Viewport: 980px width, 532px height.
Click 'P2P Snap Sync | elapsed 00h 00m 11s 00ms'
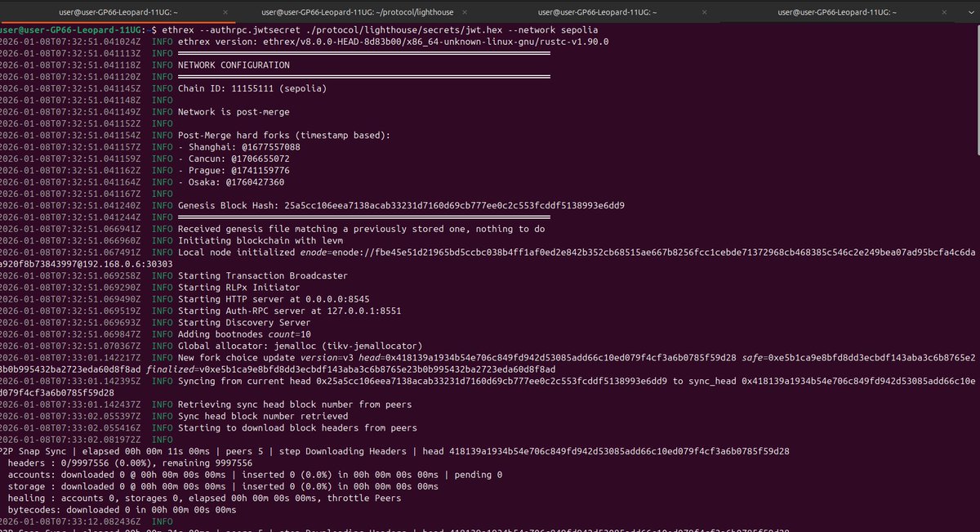pos(109,451)
